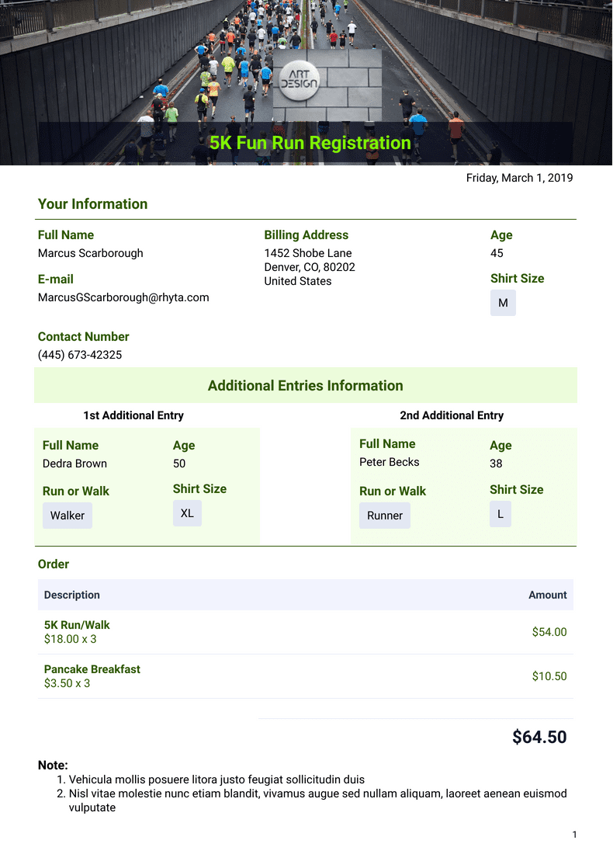Click the Additional Entries Information header bar
The image size is (613, 868).
[x=306, y=386]
